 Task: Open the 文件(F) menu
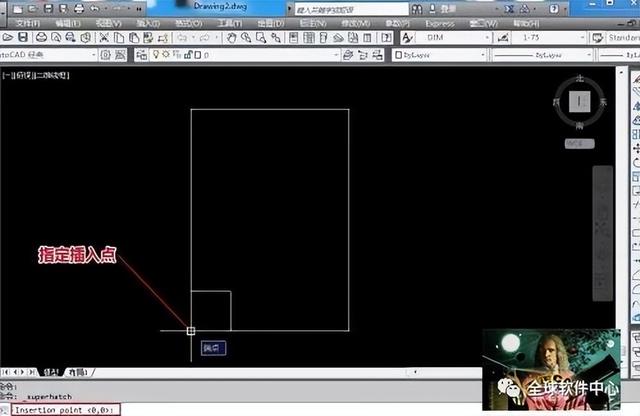(x=27, y=23)
